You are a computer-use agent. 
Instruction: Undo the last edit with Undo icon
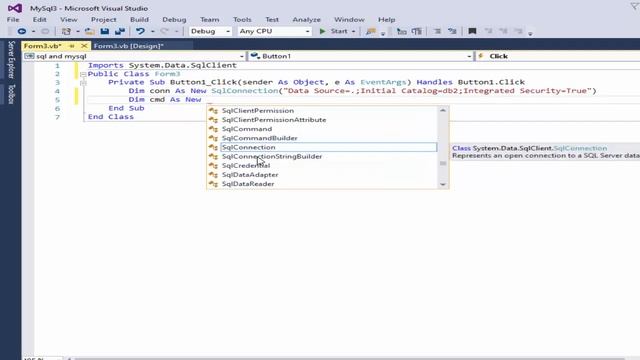pos(140,31)
